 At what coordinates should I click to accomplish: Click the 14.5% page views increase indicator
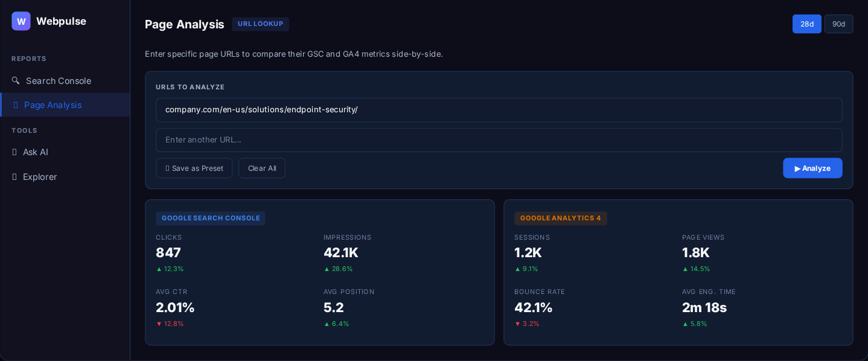click(x=696, y=269)
